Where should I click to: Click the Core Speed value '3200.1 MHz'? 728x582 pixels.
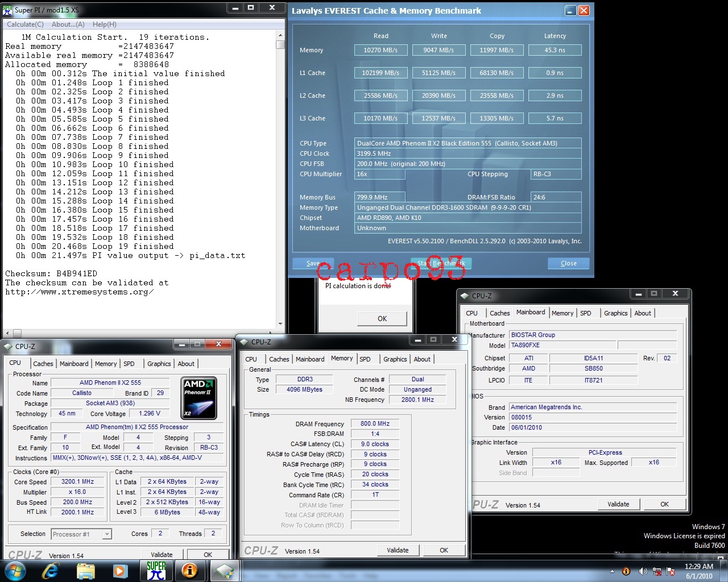(77, 481)
